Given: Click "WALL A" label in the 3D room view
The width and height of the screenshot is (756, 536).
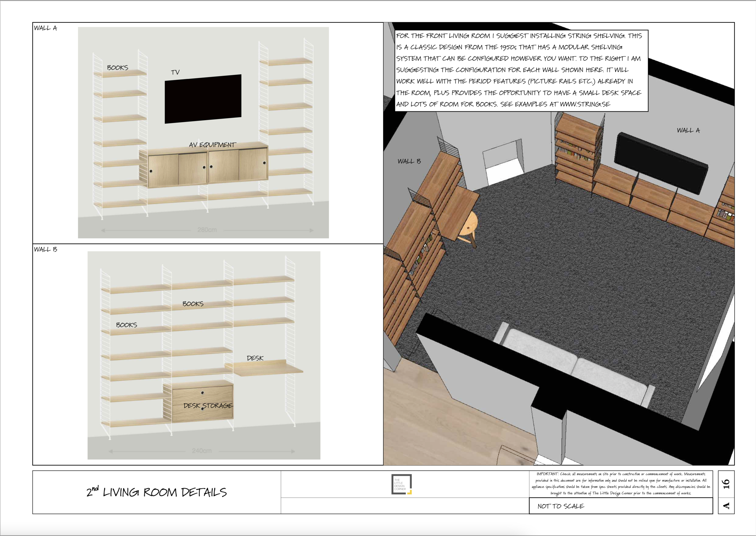Looking at the screenshot, I should click(688, 130).
